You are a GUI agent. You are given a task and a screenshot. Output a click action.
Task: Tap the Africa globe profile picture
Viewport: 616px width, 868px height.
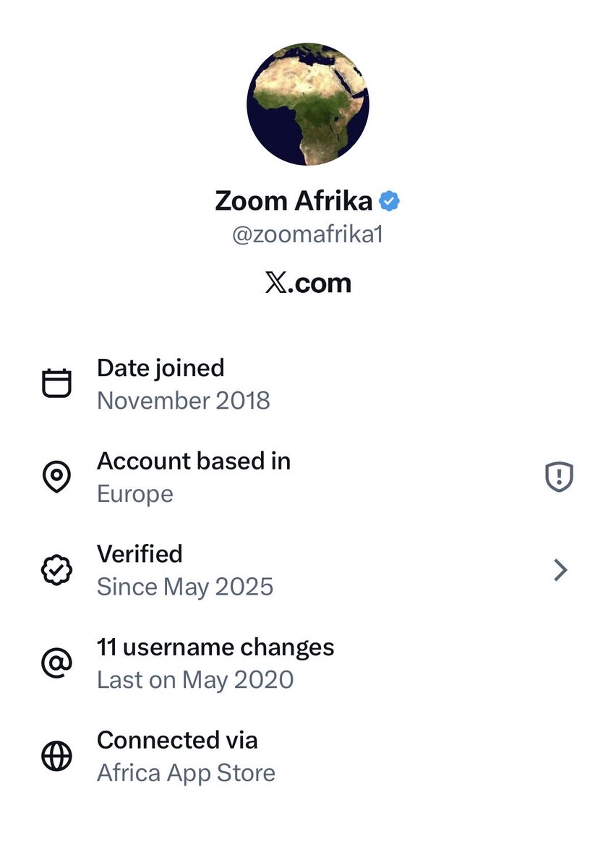308,104
